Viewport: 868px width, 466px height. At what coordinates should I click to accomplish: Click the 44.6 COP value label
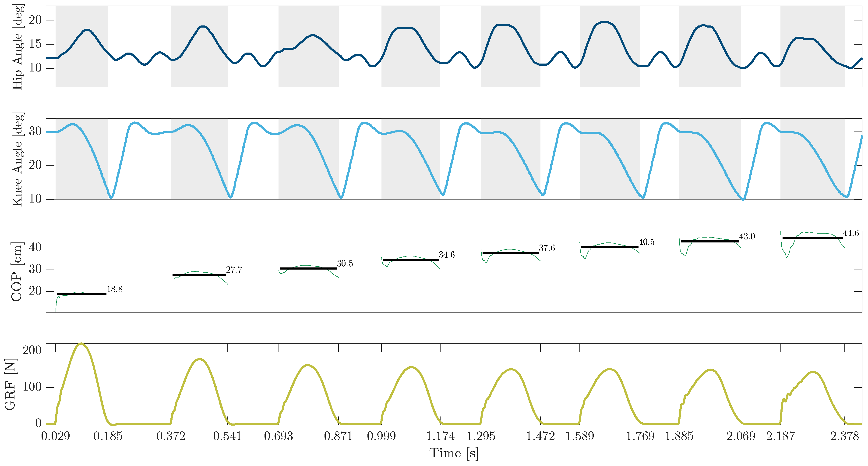click(x=850, y=233)
